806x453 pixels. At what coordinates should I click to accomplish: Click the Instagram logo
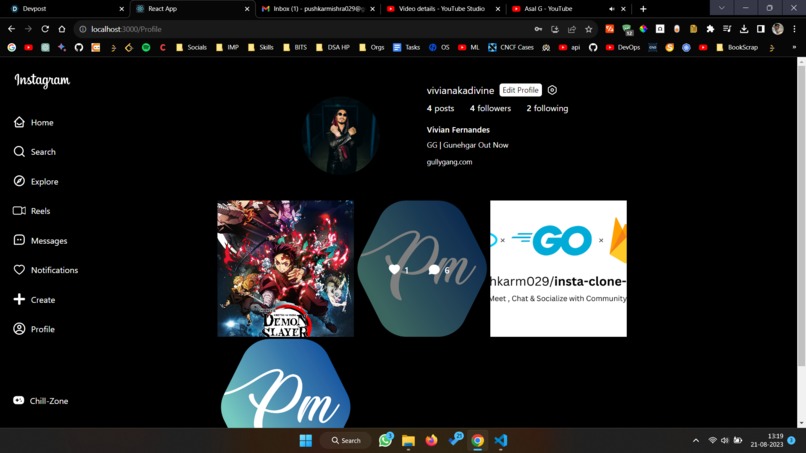click(42, 80)
